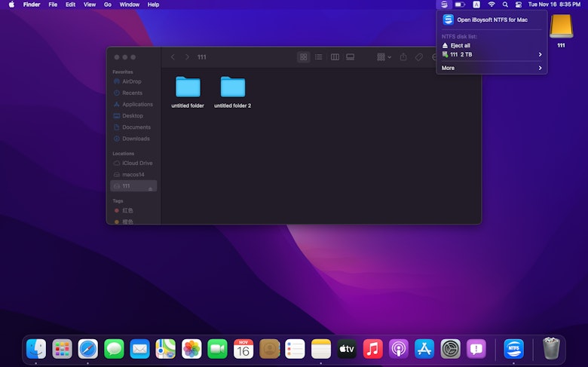Open Contacts from the Dock
The height and width of the screenshot is (367, 588).
pos(269,349)
